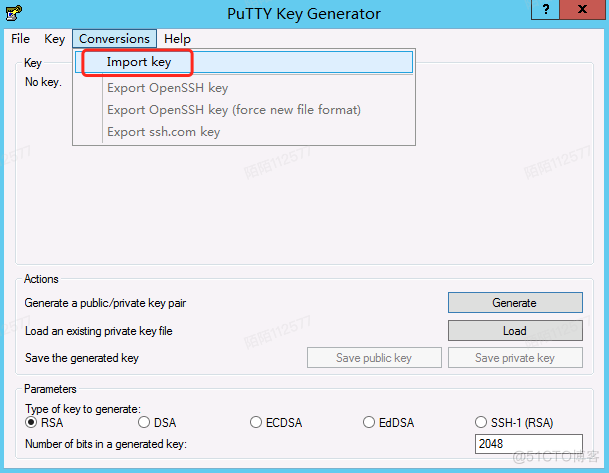This screenshot has width=609, height=473.
Task: Open the File menu
Action: click(x=21, y=39)
